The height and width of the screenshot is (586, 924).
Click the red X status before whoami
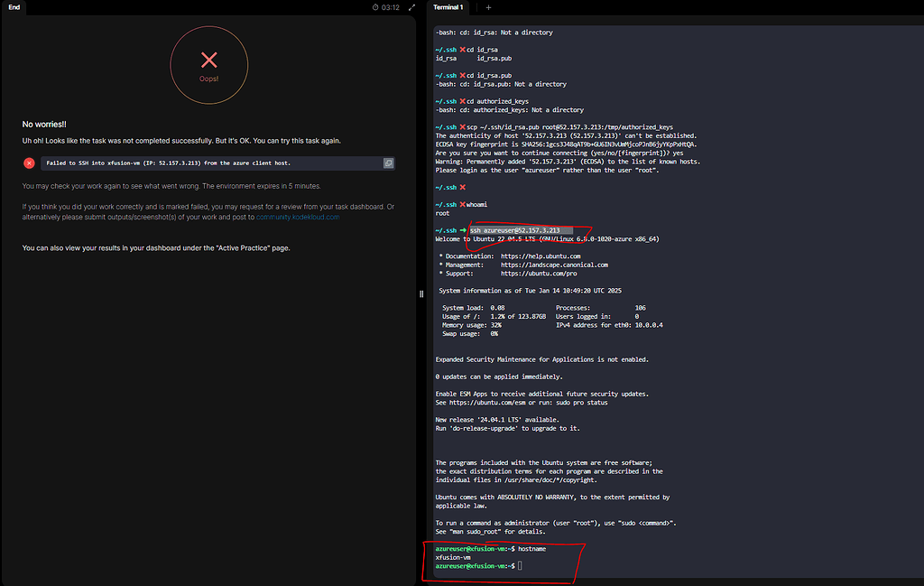[x=463, y=205]
